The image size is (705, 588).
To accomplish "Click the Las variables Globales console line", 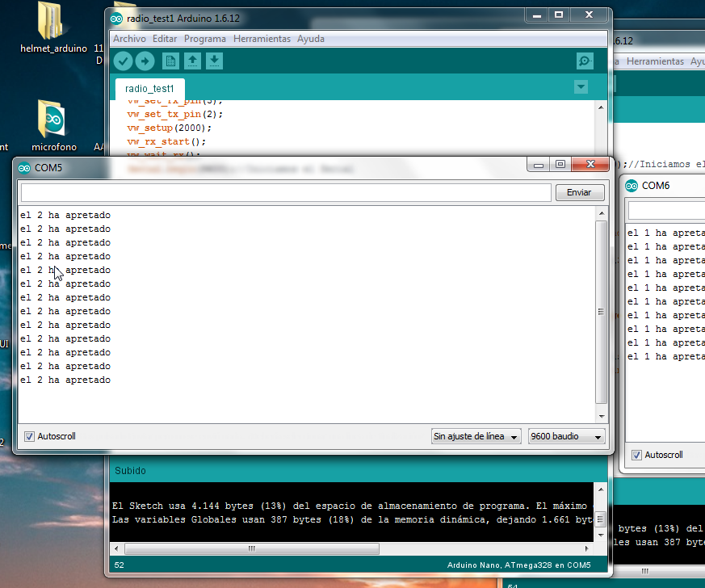I will [x=352, y=519].
